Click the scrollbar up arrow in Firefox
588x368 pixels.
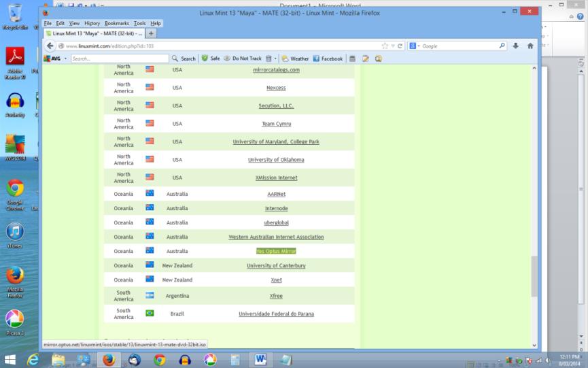534,68
